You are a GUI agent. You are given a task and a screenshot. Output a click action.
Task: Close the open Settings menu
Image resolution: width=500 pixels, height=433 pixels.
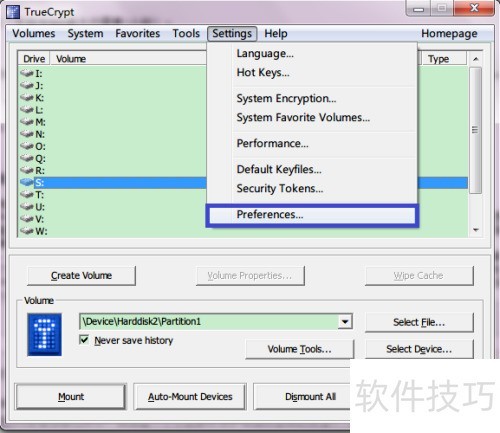coord(232,33)
